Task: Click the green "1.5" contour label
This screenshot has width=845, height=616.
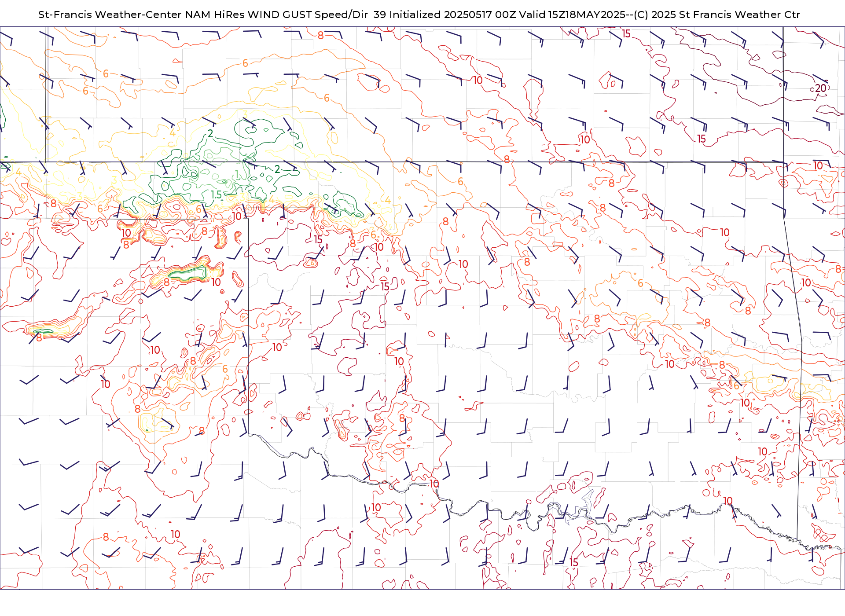Action: (x=217, y=194)
